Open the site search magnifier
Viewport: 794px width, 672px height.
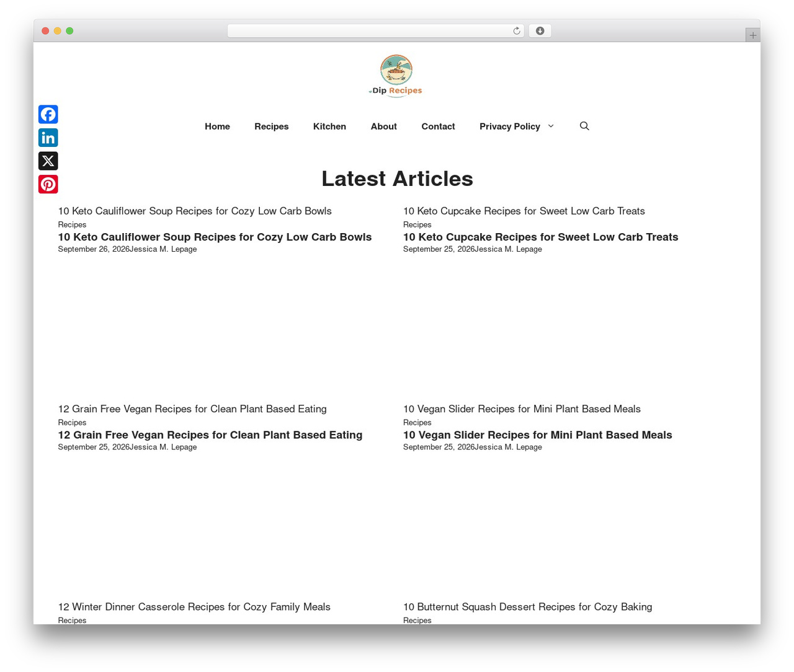[584, 126]
